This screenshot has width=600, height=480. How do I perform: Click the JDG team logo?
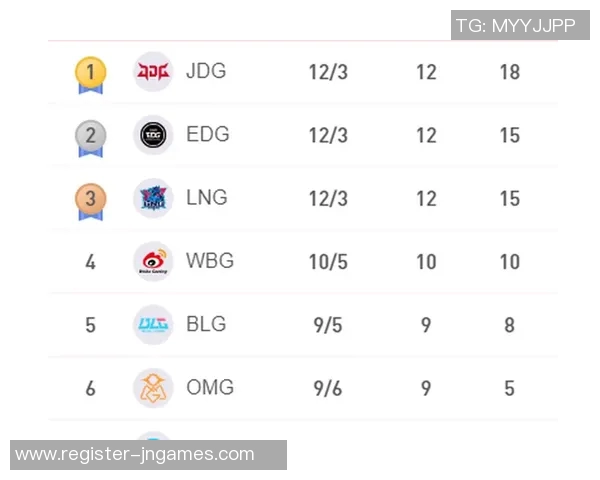(153, 72)
